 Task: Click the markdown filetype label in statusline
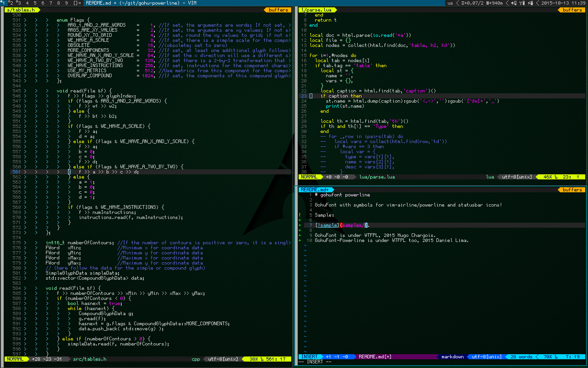tap(452, 356)
